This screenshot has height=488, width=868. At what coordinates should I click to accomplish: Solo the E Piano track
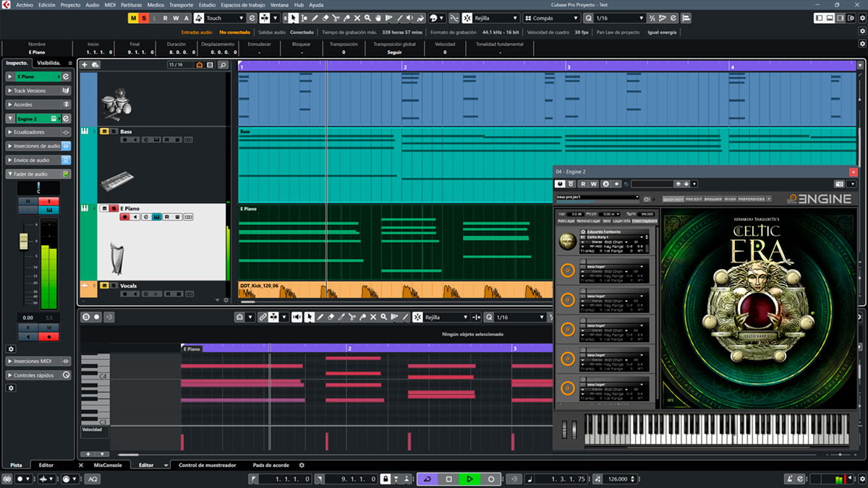coord(113,208)
